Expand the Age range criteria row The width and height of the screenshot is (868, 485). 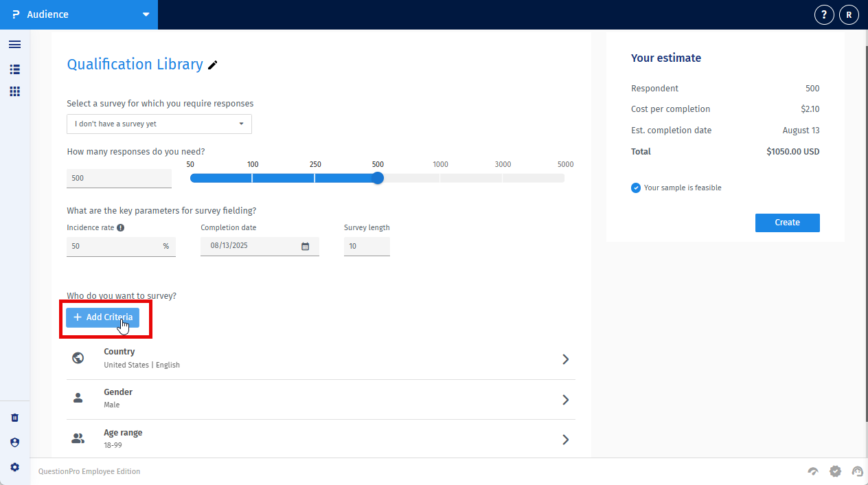click(x=565, y=440)
